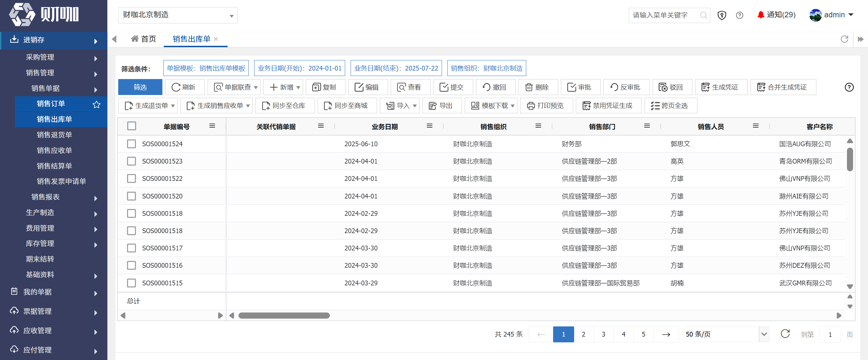Viewport: 868px width, 360px height.
Task: Click the pagination refresh icon
Action: [x=785, y=334]
